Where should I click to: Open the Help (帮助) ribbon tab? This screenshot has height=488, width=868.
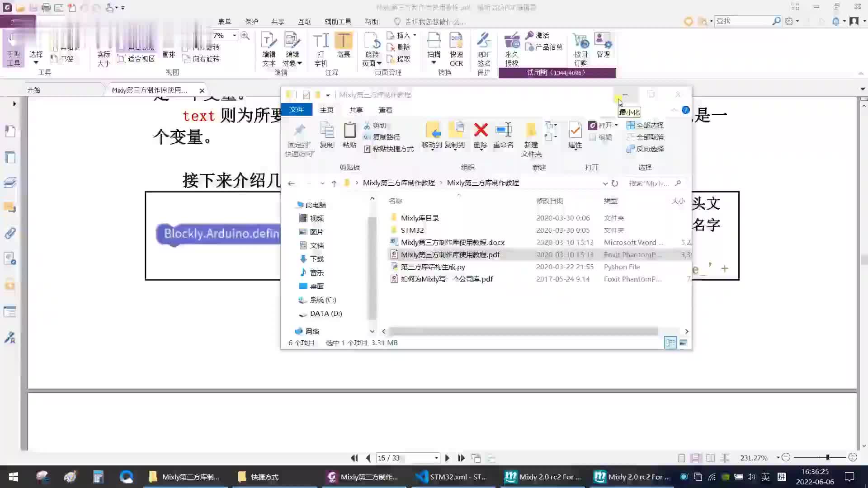coord(371,22)
